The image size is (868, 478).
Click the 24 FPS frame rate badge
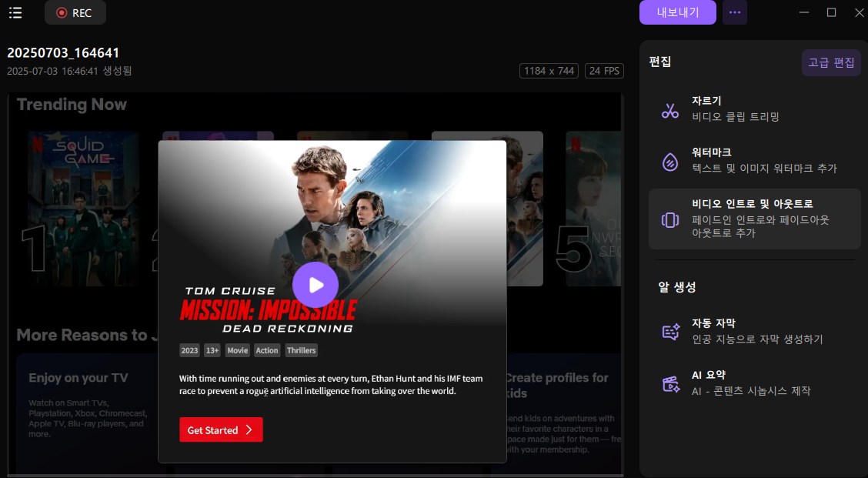tap(604, 71)
